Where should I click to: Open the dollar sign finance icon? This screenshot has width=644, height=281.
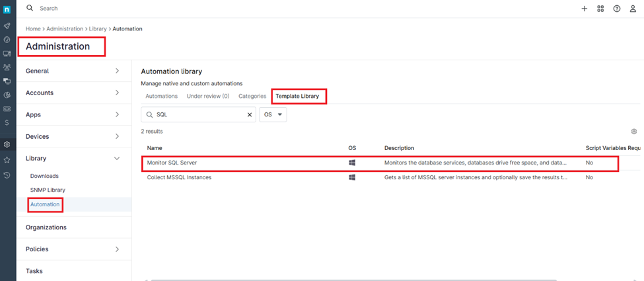pos(7,122)
